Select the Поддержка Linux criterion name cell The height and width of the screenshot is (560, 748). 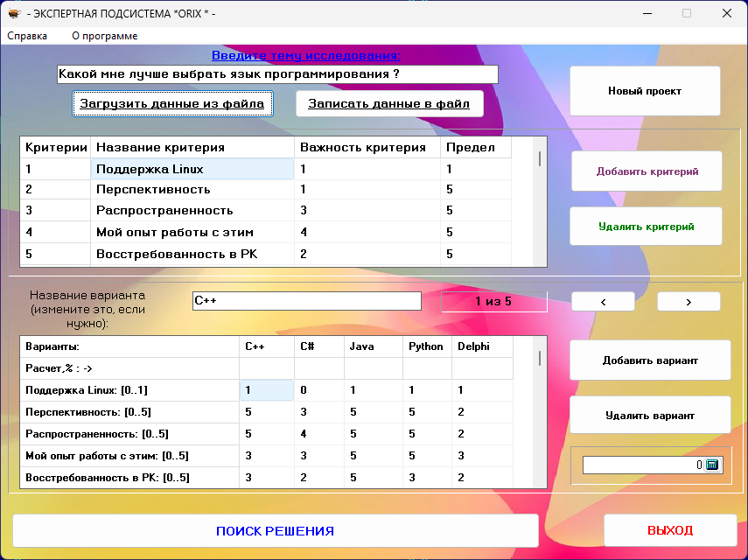tap(192, 170)
